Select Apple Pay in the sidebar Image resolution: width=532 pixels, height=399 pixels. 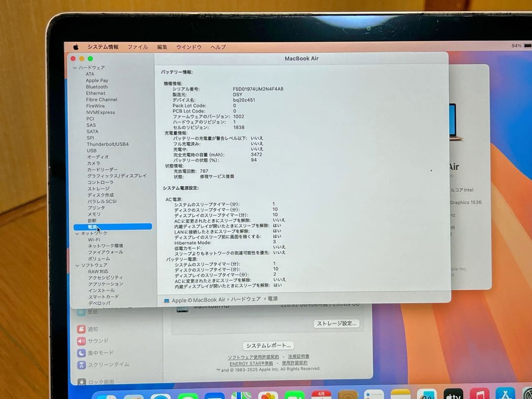coord(97,80)
